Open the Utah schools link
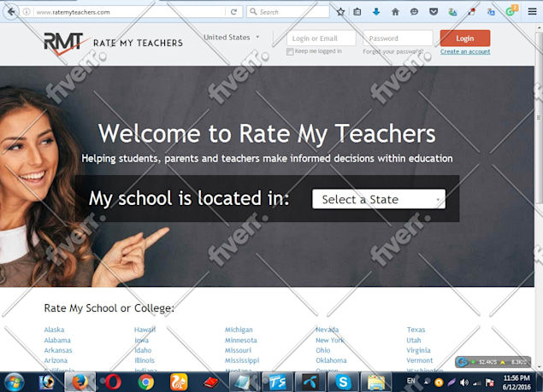Screen dimensions: 543x392 click(414, 340)
